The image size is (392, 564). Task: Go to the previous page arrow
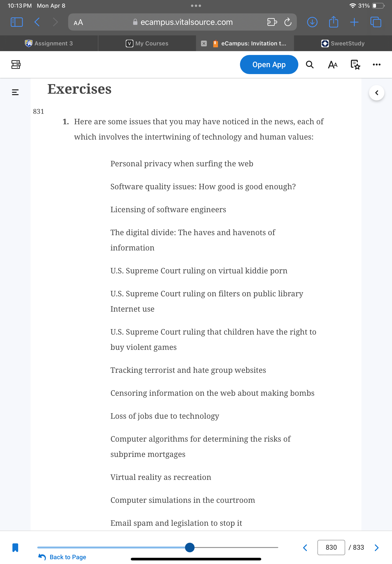pos(305,547)
